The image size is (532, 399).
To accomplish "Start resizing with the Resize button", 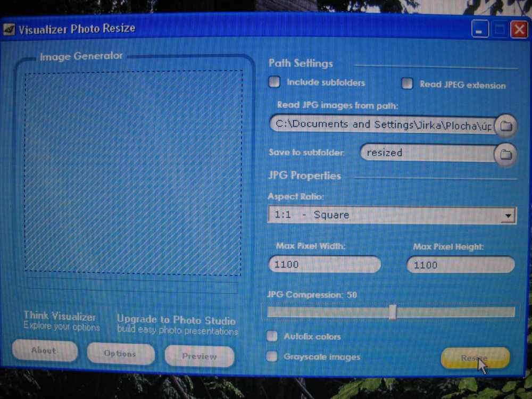I will [475, 358].
